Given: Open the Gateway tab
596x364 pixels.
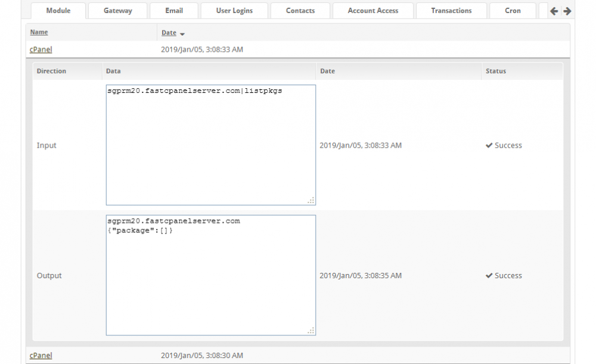Looking at the screenshot, I should [118, 11].
